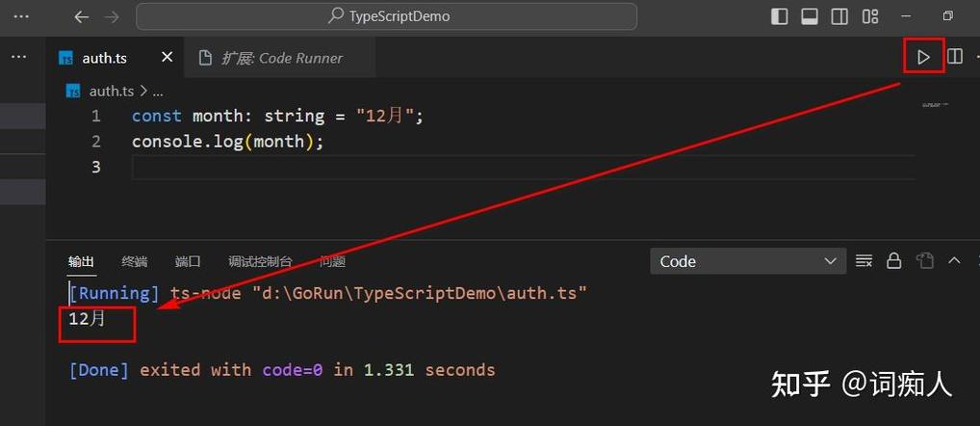
Task: Open the customize layout menu
Action: 870,17
